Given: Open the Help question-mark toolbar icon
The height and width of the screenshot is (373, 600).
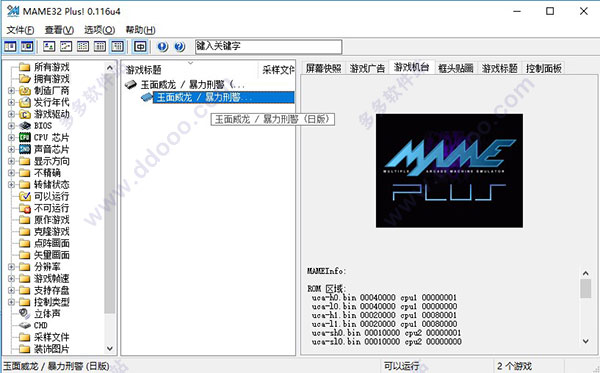Looking at the screenshot, I should (x=179, y=47).
